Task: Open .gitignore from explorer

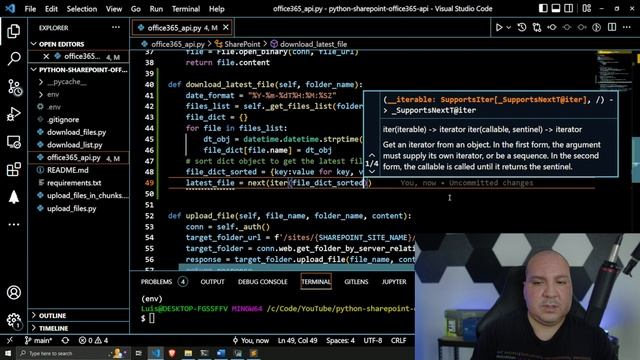Action: point(63,120)
